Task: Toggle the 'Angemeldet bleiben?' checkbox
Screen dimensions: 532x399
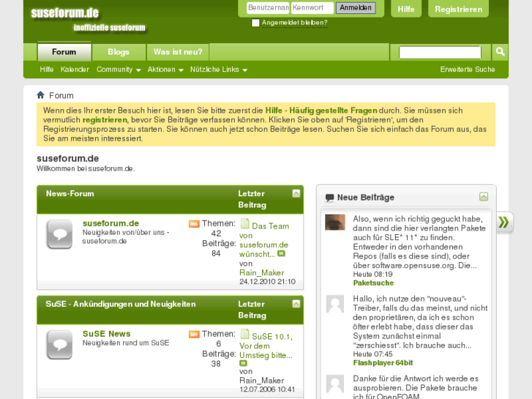Action: [x=255, y=23]
